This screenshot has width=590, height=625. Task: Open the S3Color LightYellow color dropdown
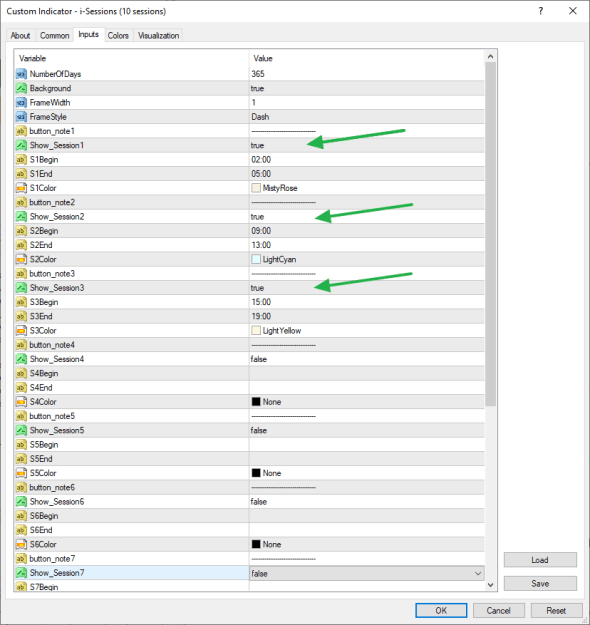(x=366, y=331)
